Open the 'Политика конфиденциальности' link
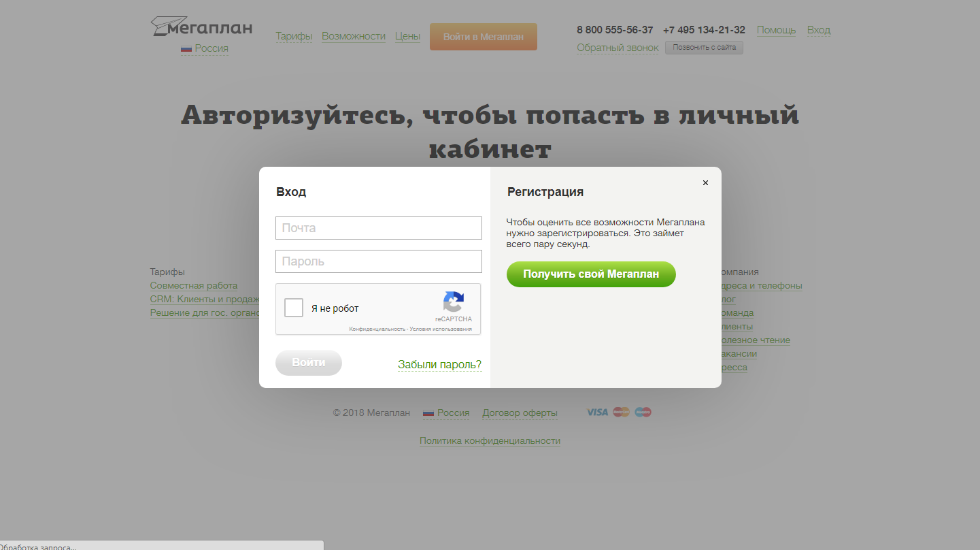Image resolution: width=980 pixels, height=550 pixels. pos(490,440)
